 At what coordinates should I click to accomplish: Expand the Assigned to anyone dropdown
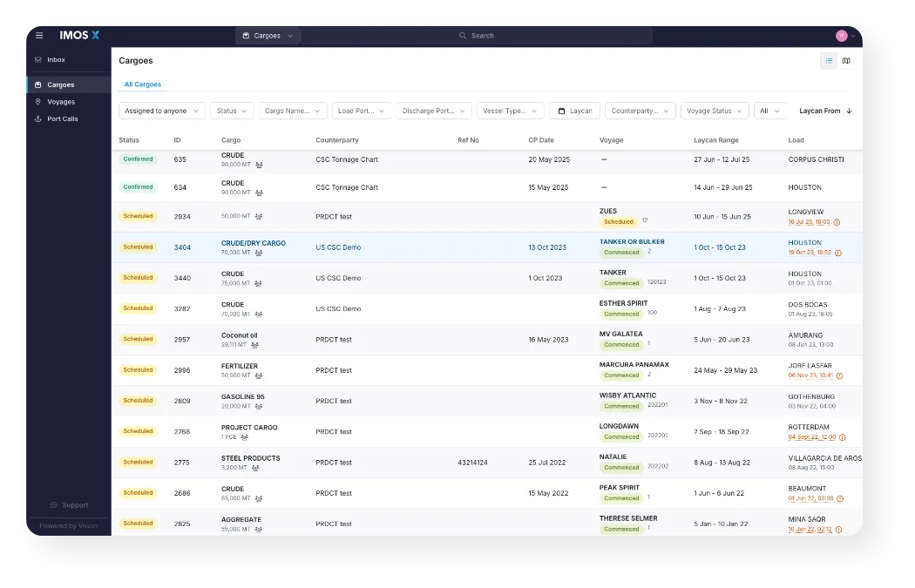161,112
